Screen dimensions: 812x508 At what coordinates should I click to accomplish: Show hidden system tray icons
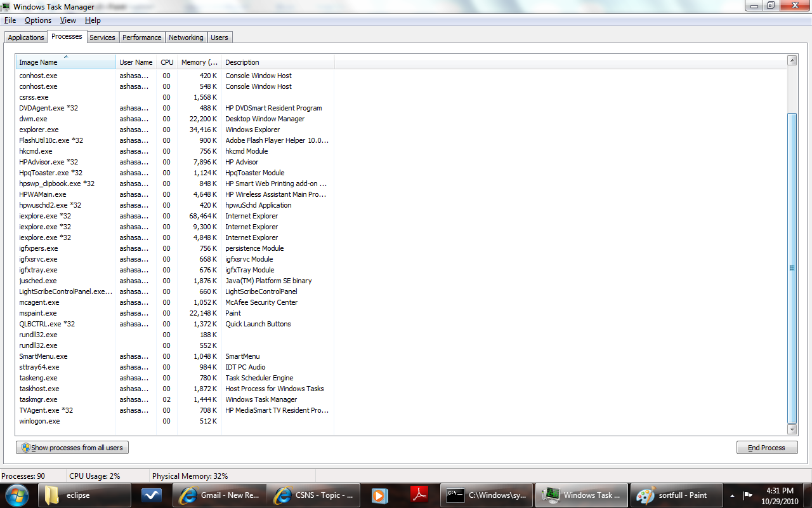coord(733,495)
